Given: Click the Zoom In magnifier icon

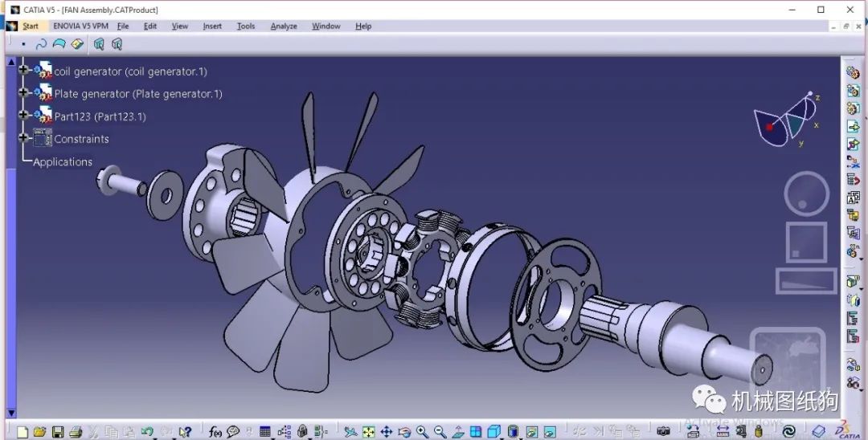Looking at the screenshot, I should [x=423, y=432].
